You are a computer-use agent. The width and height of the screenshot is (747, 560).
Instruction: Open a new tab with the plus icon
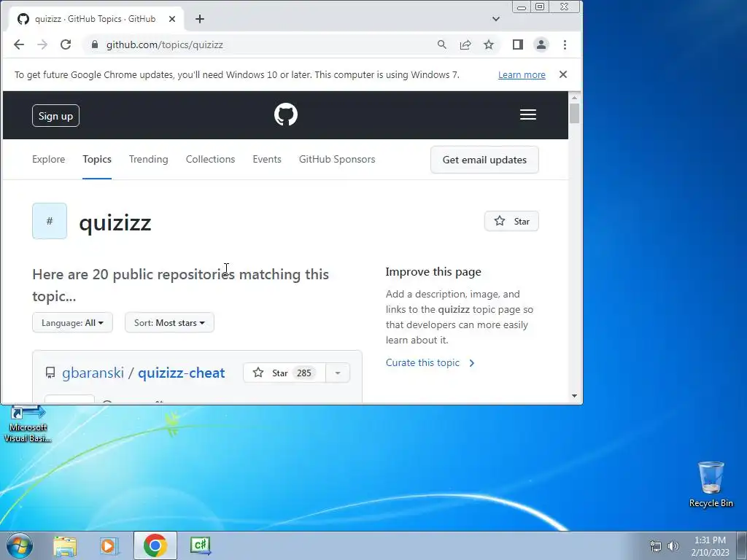[x=200, y=19]
